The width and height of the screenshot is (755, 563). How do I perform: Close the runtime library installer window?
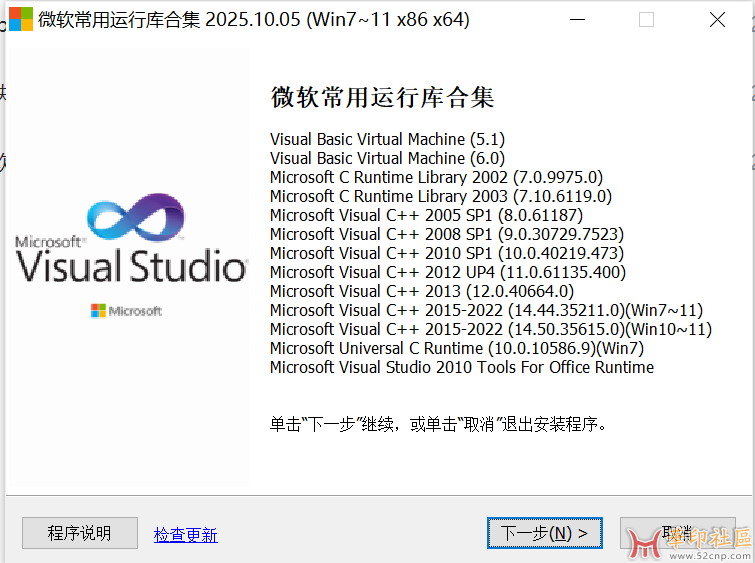[717, 20]
